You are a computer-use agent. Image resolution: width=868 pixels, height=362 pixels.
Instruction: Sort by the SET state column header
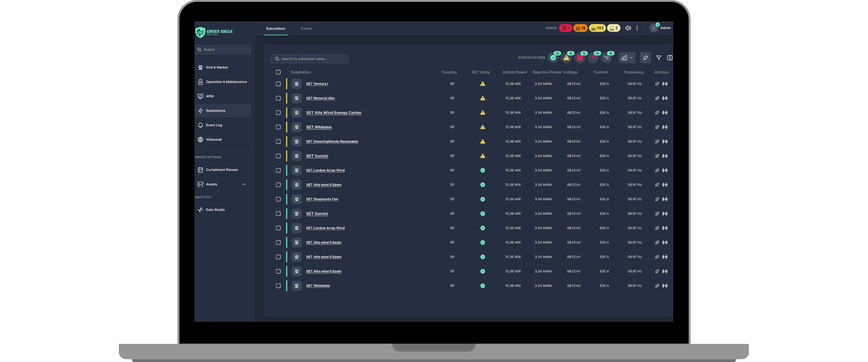tap(481, 72)
